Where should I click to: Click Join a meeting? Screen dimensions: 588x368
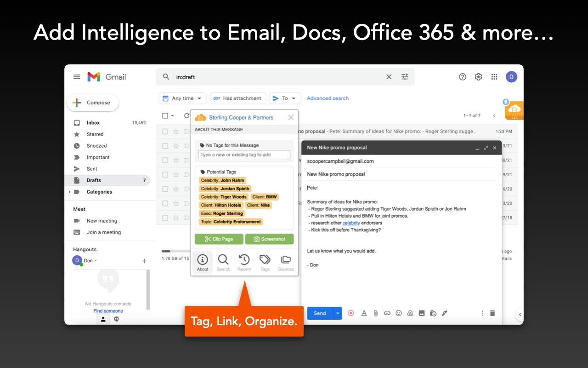103,232
